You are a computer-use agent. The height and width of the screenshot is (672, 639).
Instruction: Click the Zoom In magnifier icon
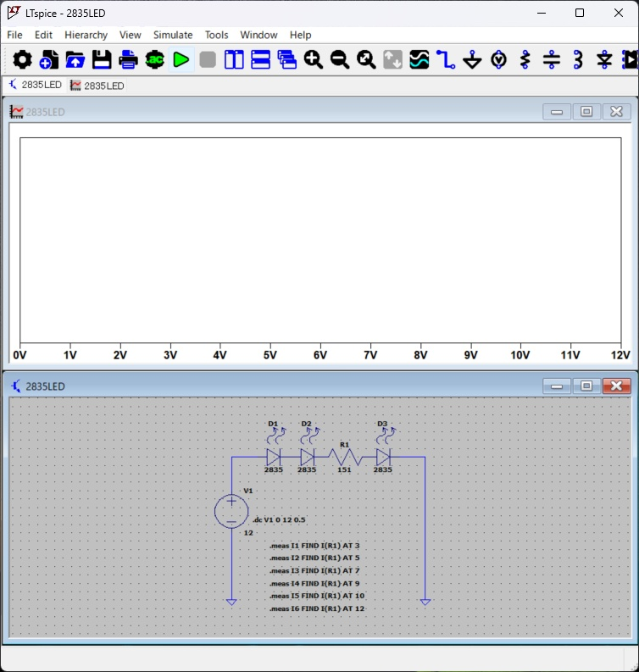tap(314, 59)
